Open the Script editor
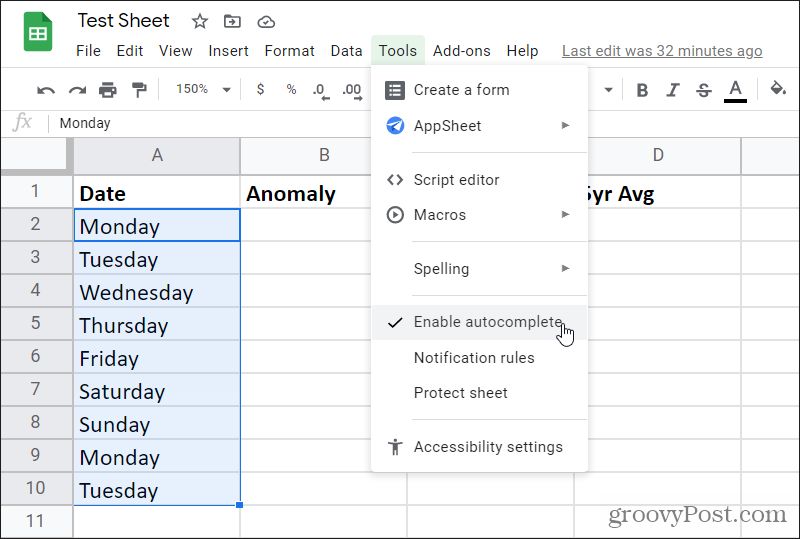The image size is (800, 539). tap(480, 180)
